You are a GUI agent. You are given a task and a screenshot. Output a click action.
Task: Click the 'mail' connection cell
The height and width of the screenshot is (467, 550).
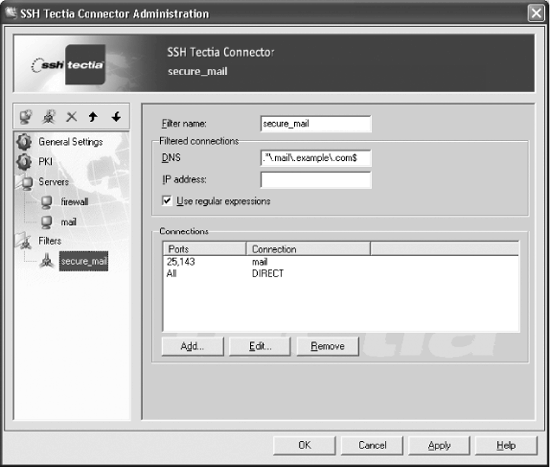(x=260, y=262)
